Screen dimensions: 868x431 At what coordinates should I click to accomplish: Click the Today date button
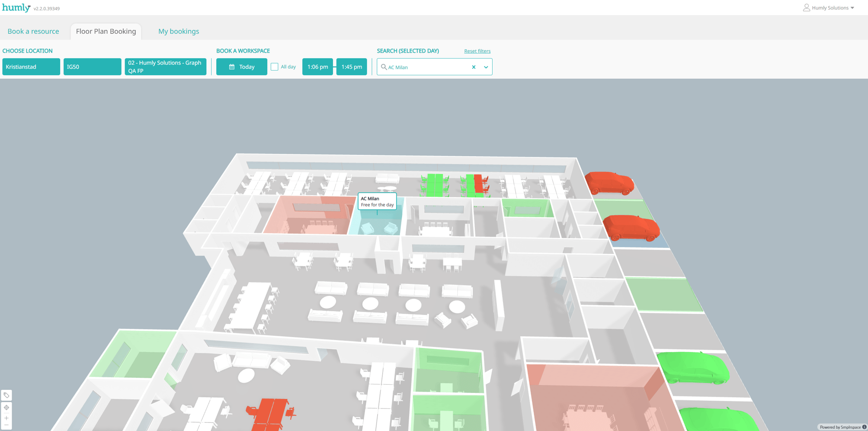pos(242,67)
